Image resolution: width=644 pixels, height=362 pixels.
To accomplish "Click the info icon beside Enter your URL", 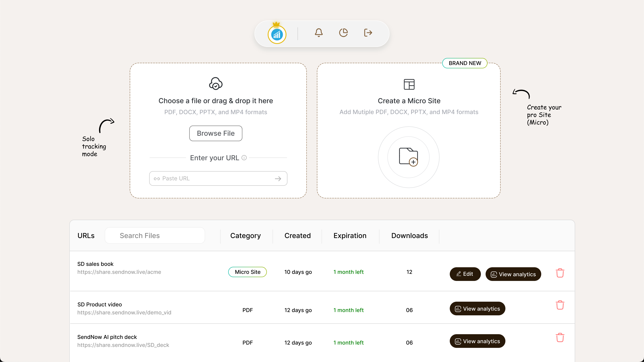I will [x=244, y=158].
